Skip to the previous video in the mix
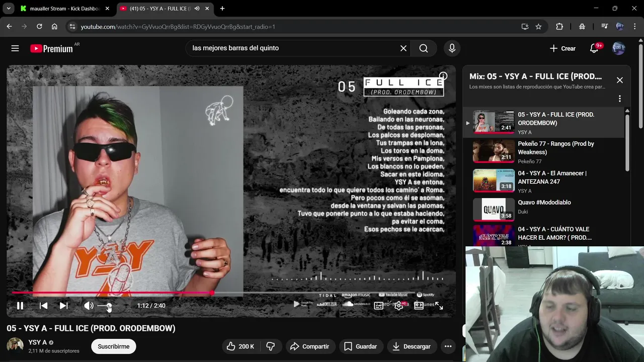Image resolution: width=644 pixels, height=362 pixels. click(x=44, y=306)
